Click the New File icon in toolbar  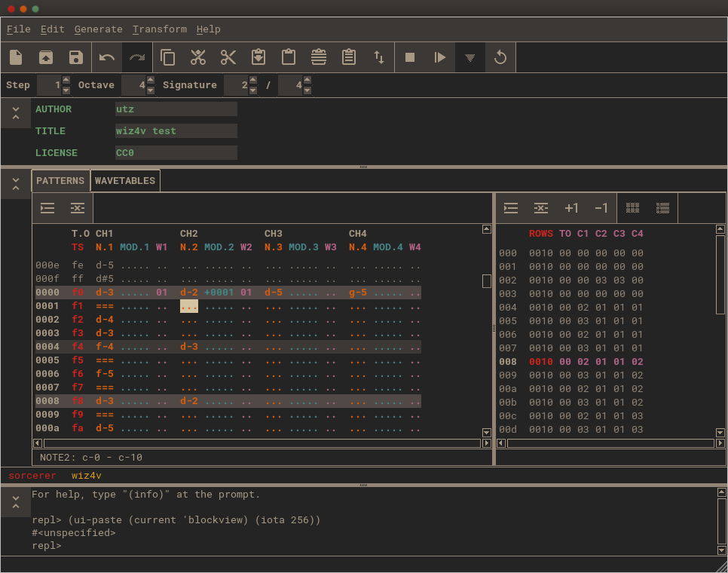[x=16, y=57]
